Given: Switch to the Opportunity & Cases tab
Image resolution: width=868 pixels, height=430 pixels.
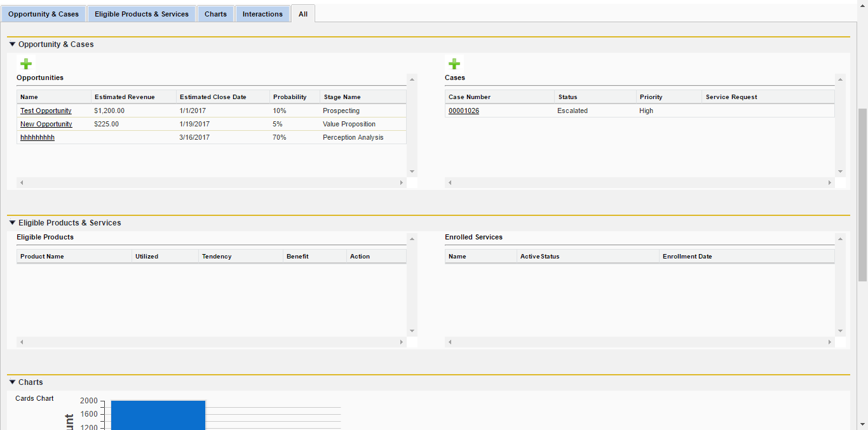Looking at the screenshot, I should pyautogui.click(x=43, y=14).
